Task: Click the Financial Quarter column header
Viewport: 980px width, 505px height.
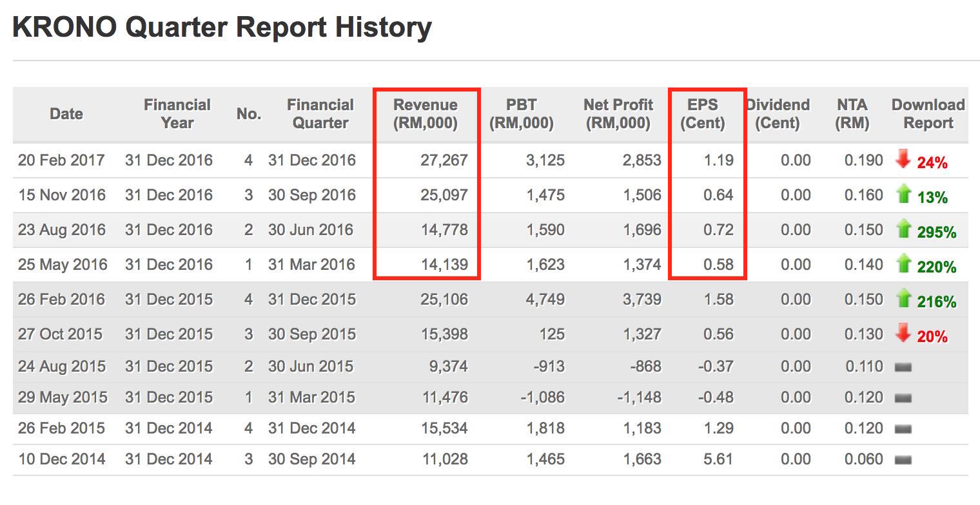Action: click(x=320, y=114)
